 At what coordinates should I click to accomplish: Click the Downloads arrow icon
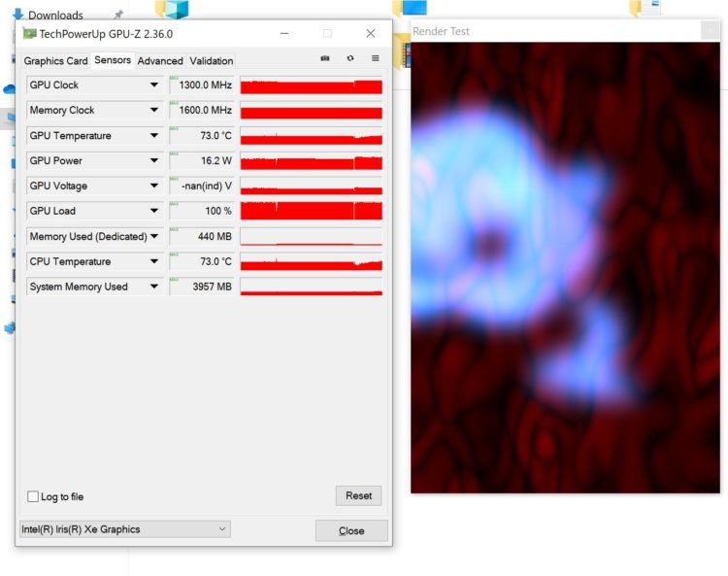coord(18,15)
